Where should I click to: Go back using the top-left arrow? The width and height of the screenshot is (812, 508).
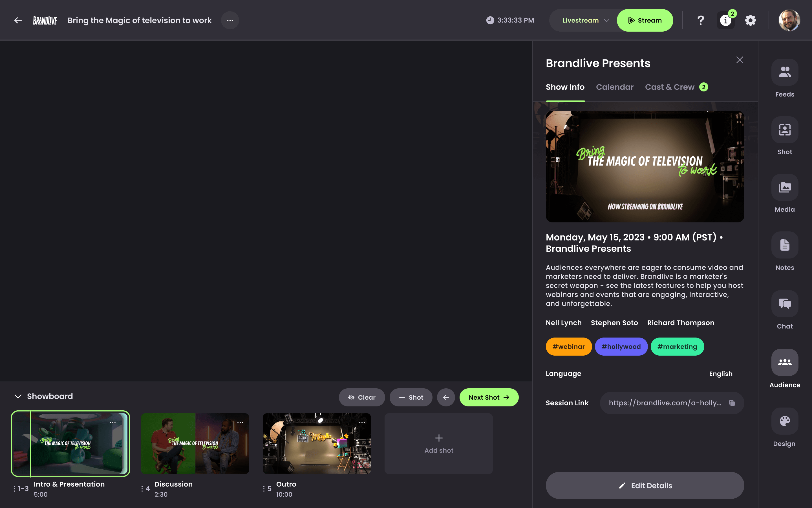[x=18, y=21]
